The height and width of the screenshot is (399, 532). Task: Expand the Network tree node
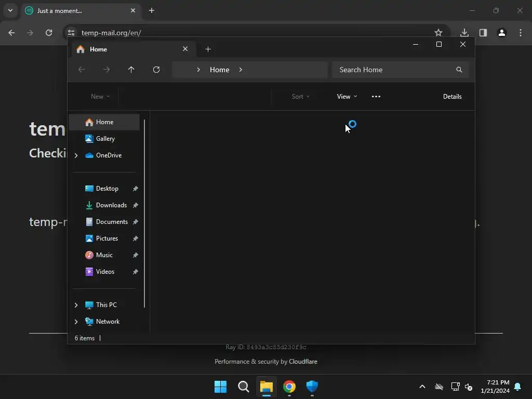click(76, 322)
